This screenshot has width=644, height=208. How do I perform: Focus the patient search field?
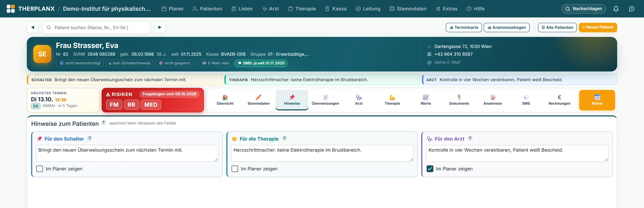point(96,27)
